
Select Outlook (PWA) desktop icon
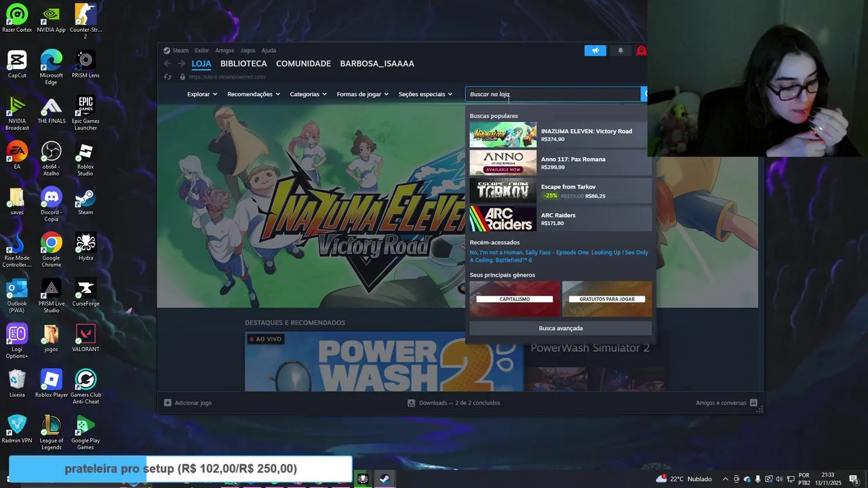coord(17,296)
